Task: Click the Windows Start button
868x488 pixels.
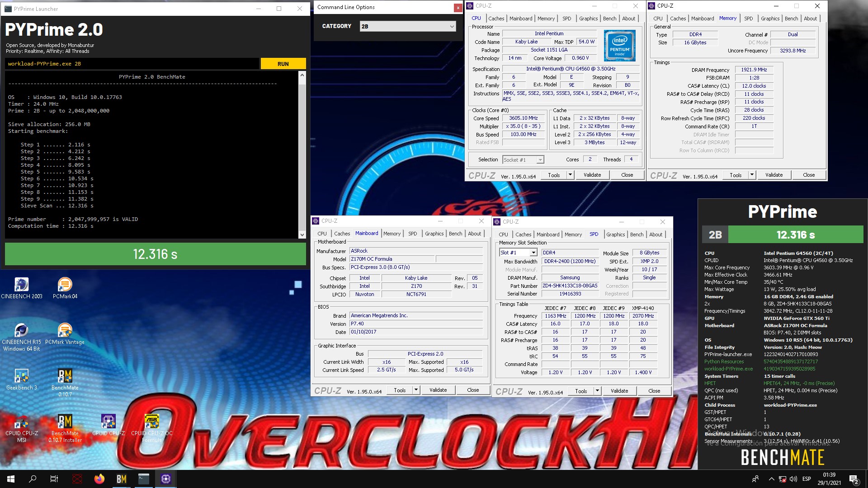Action: (11, 479)
